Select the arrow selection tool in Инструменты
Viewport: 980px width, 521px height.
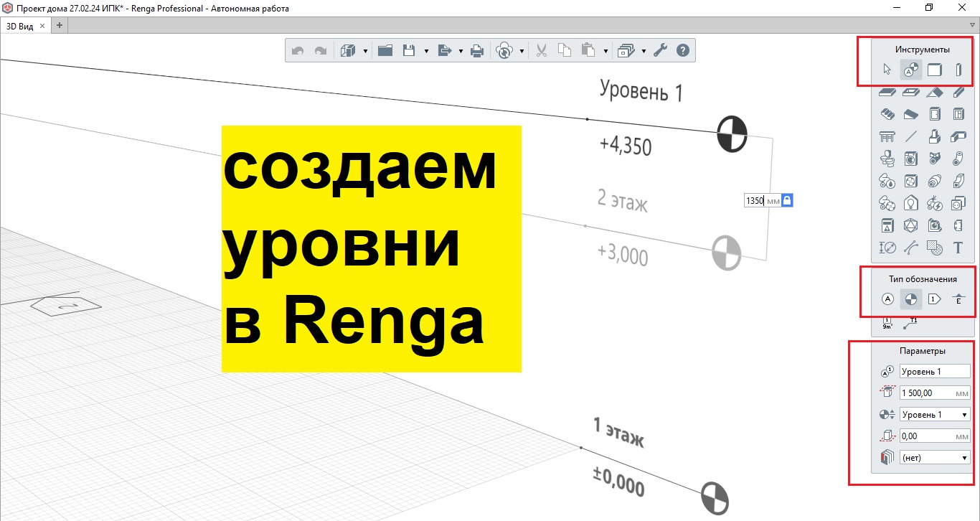point(887,70)
